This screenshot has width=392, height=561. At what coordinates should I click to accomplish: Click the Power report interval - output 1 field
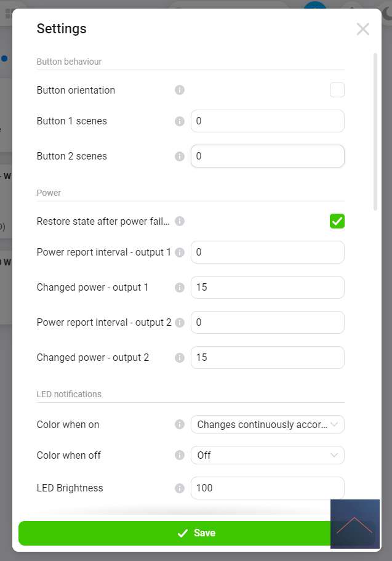(267, 252)
